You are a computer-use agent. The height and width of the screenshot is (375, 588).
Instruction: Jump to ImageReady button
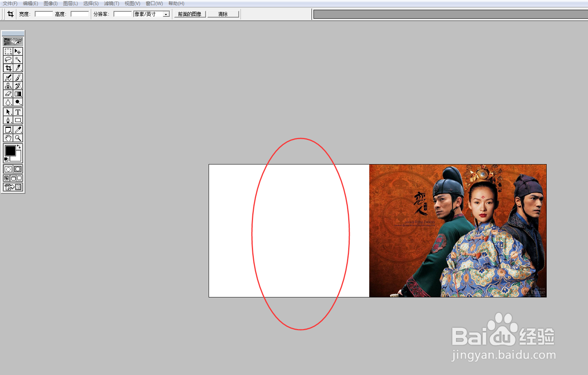tap(13, 187)
